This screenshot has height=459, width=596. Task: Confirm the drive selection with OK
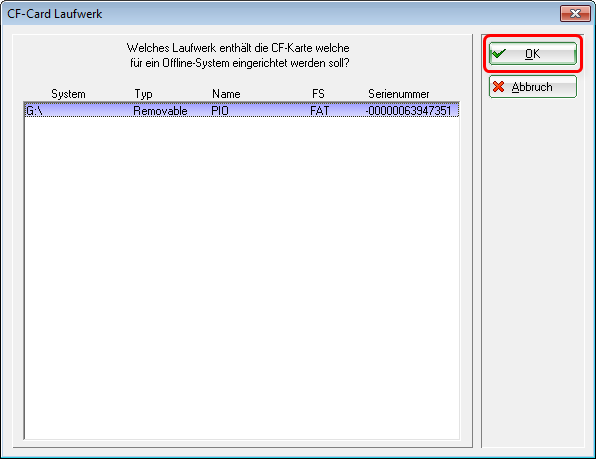[x=533, y=54]
